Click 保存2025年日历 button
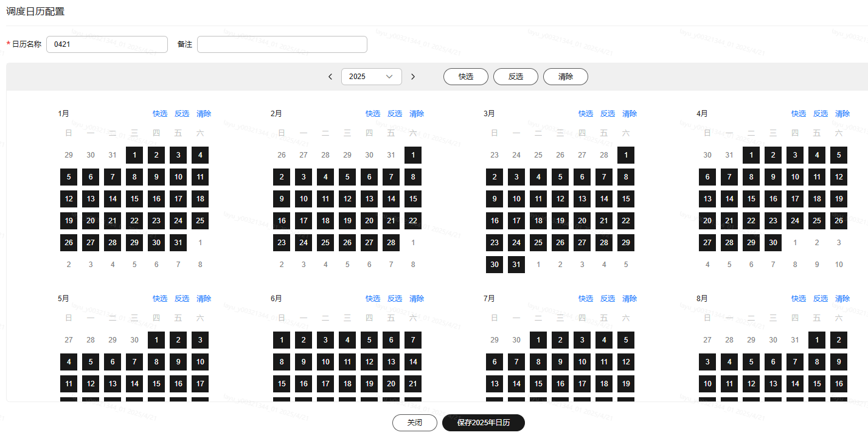Image resolution: width=868 pixels, height=438 pixels. (484, 423)
